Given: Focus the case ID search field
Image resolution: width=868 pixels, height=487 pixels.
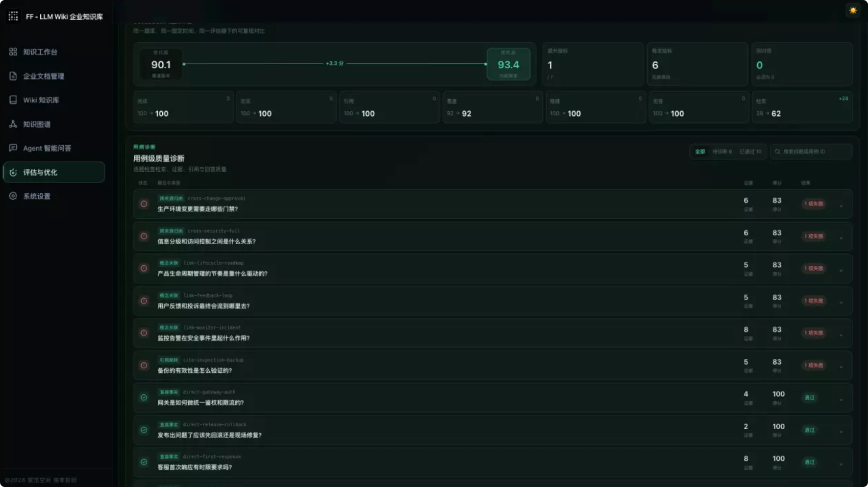Looking at the screenshot, I should [811, 152].
